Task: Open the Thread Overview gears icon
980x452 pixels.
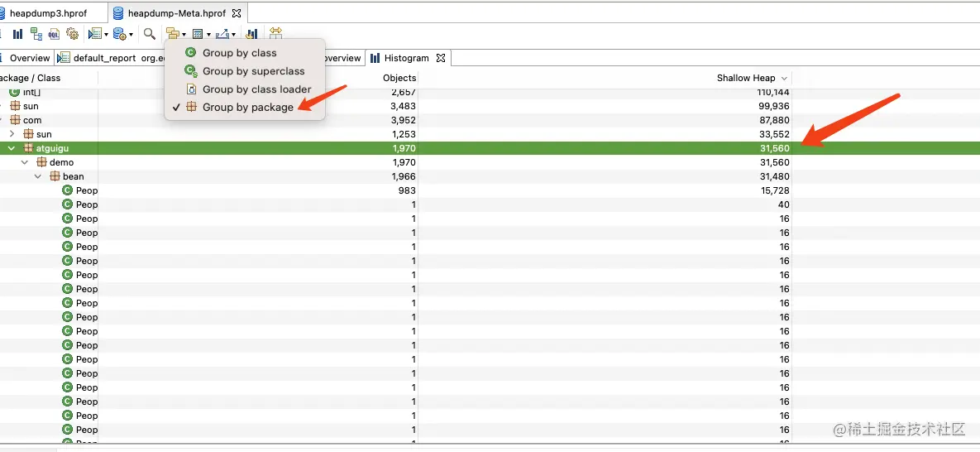Action: tap(72, 34)
